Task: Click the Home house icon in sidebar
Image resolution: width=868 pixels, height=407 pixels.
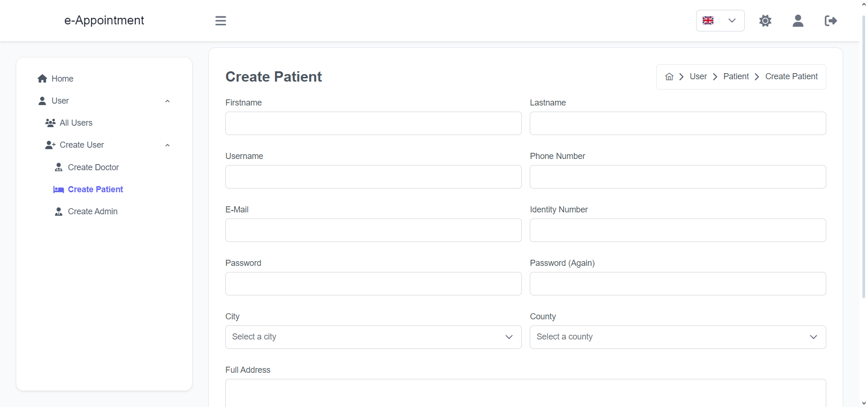Action: tap(42, 79)
